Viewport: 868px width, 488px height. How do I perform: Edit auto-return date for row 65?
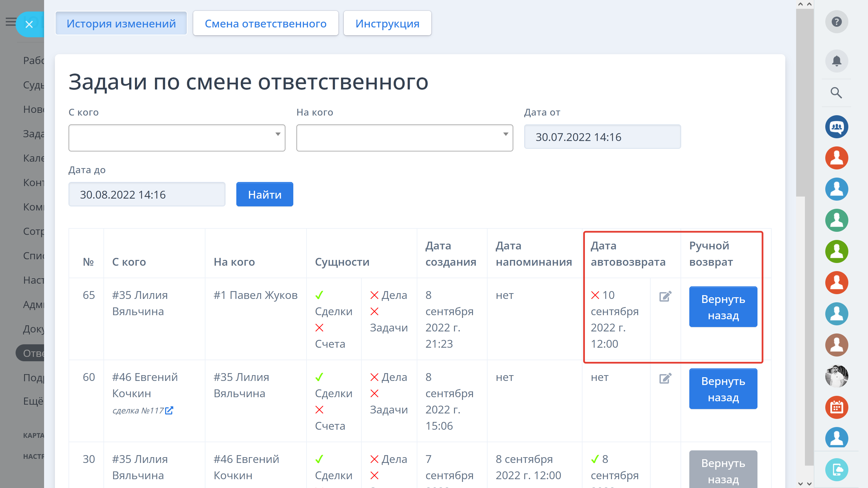[x=665, y=296]
